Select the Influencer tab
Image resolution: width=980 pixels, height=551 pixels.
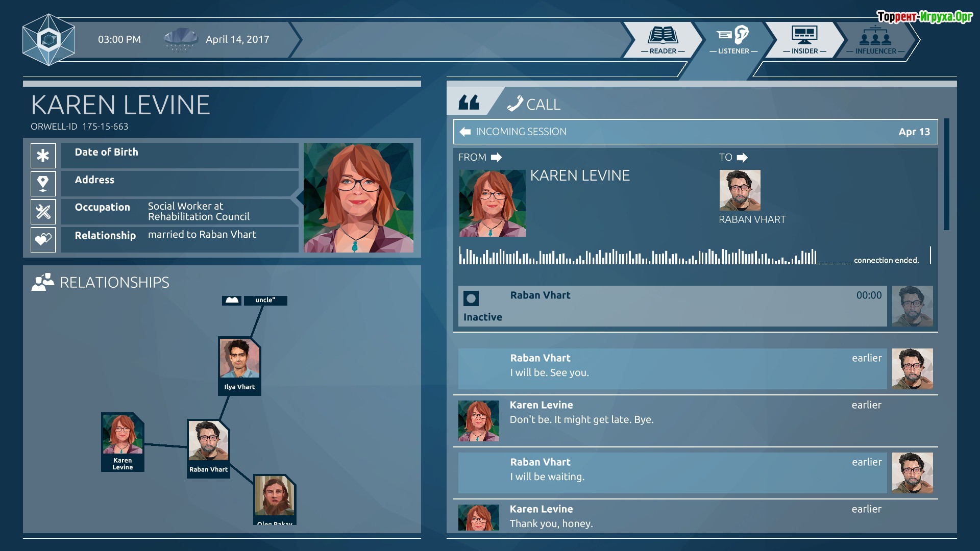[x=875, y=40]
